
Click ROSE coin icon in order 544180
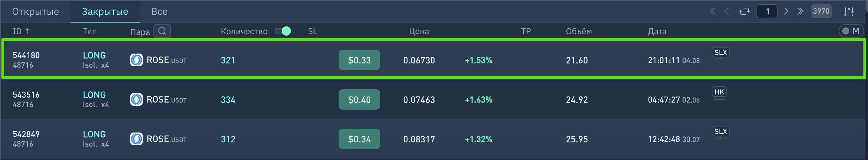pyautogui.click(x=136, y=60)
